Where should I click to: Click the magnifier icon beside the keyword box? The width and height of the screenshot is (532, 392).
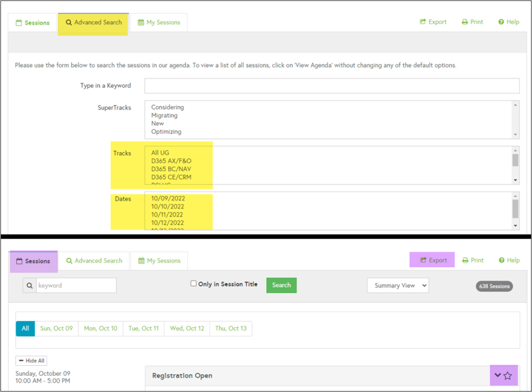click(x=30, y=286)
